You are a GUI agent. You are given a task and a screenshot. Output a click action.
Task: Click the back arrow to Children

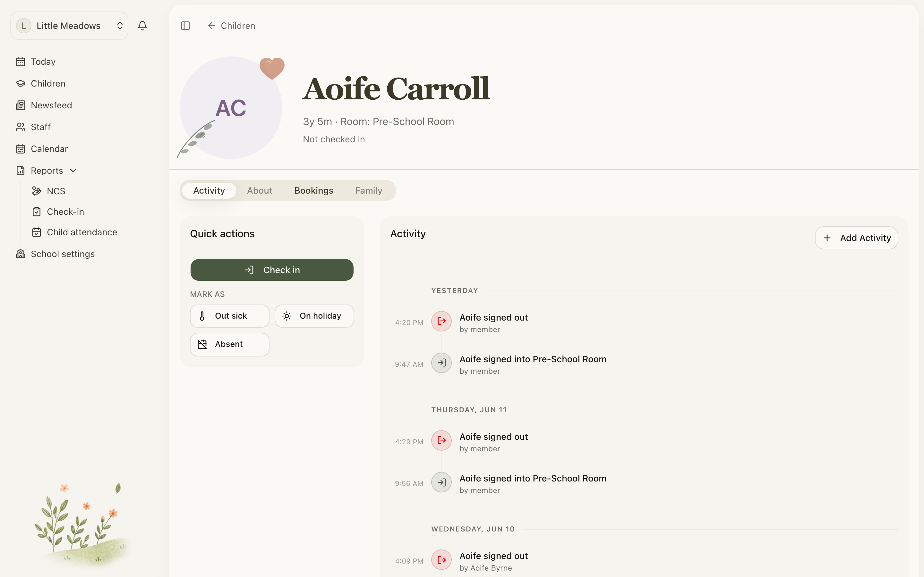[211, 26]
